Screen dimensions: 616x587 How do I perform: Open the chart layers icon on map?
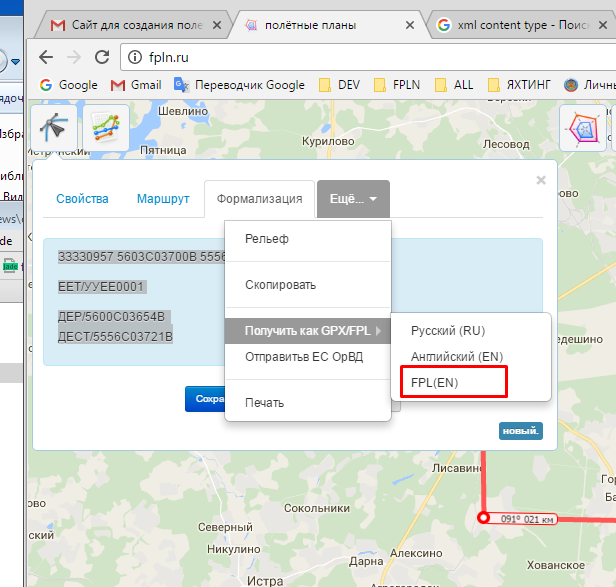[x=105, y=128]
